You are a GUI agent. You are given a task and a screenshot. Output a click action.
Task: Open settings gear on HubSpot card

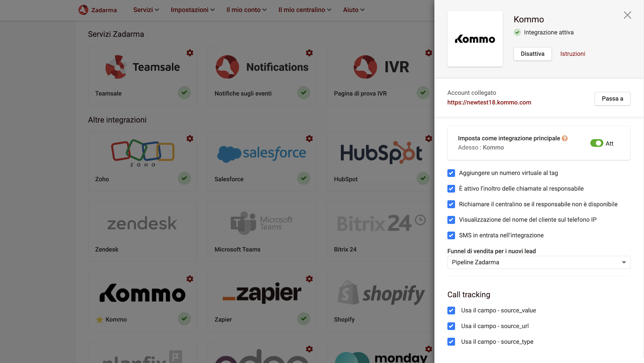429,139
